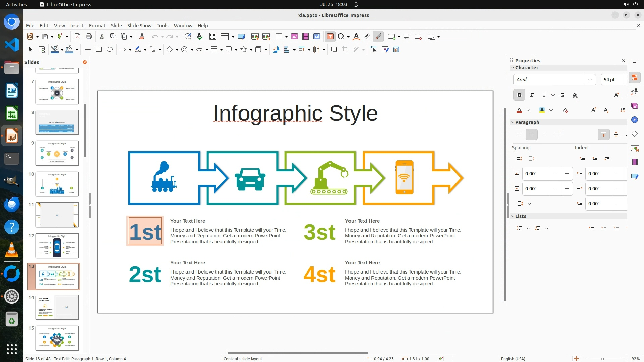Screen dimensions: 644x362
Task: Enable Justified paragraph alignment
Action: click(x=556, y=135)
